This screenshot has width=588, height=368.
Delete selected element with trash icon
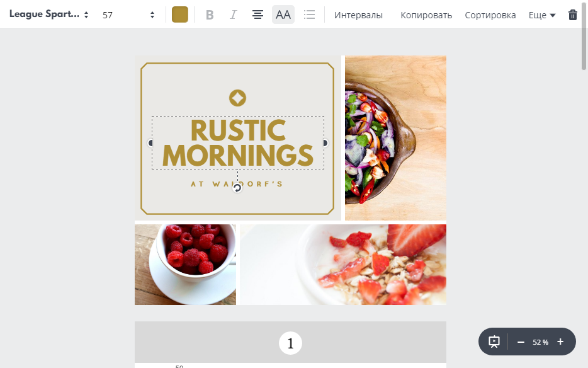tap(573, 15)
